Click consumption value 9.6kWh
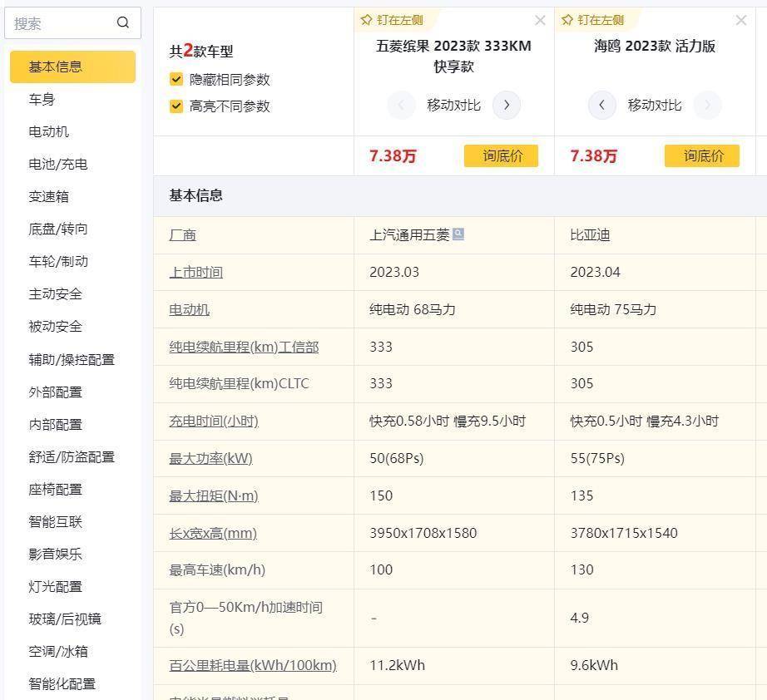 tap(594, 665)
